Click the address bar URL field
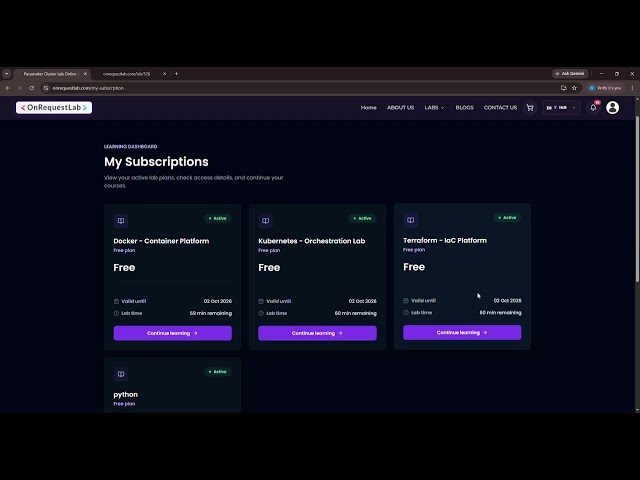This screenshot has width=640, height=480. coord(302,88)
